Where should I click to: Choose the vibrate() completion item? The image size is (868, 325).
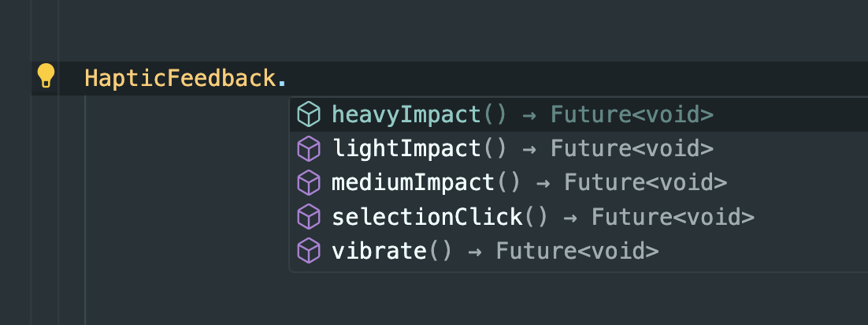[578, 251]
